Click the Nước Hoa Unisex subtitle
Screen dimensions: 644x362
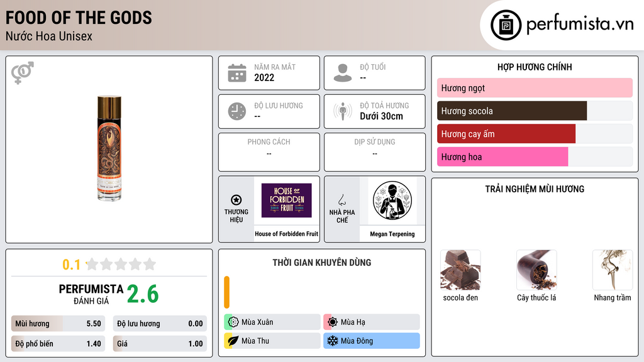click(49, 36)
